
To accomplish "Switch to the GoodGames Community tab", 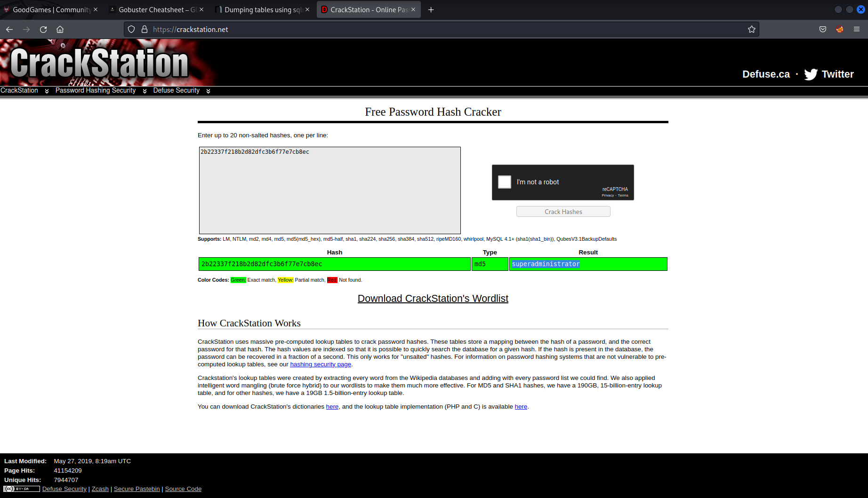I will 51,9.
